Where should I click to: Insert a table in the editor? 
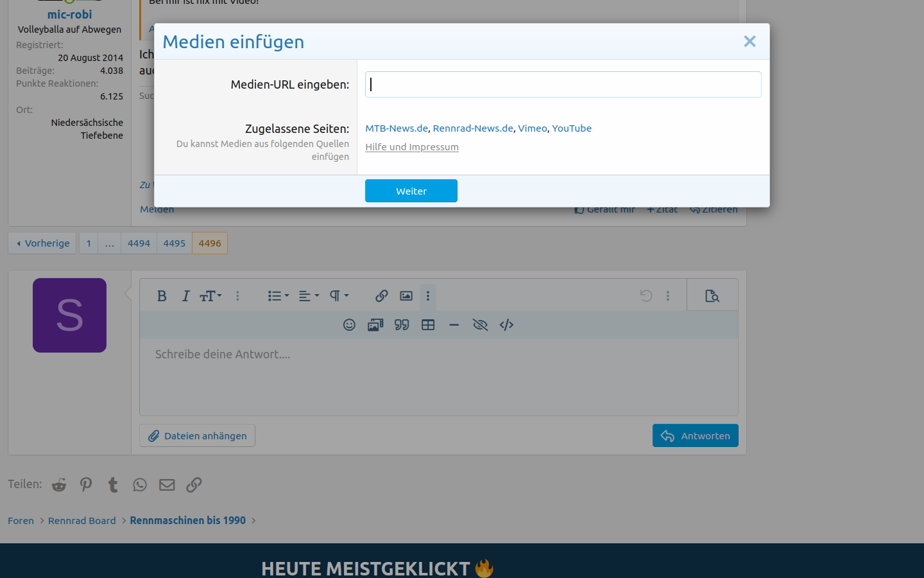tap(428, 325)
